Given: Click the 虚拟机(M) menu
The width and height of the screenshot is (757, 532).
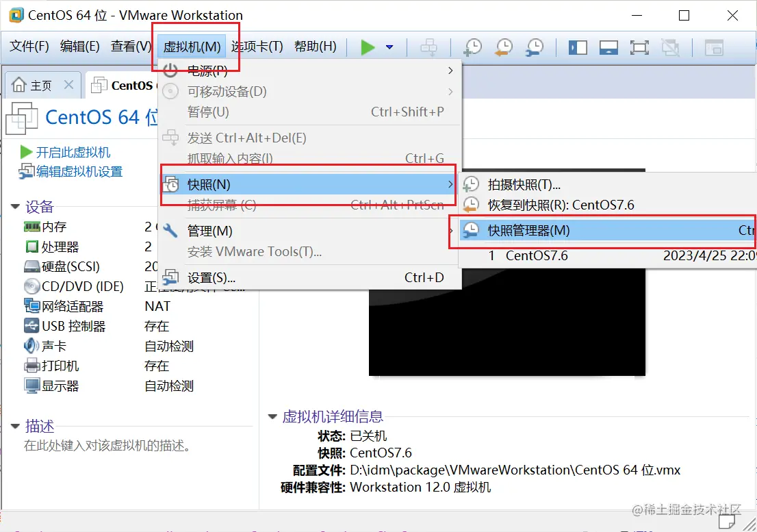Looking at the screenshot, I should [x=192, y=47].
